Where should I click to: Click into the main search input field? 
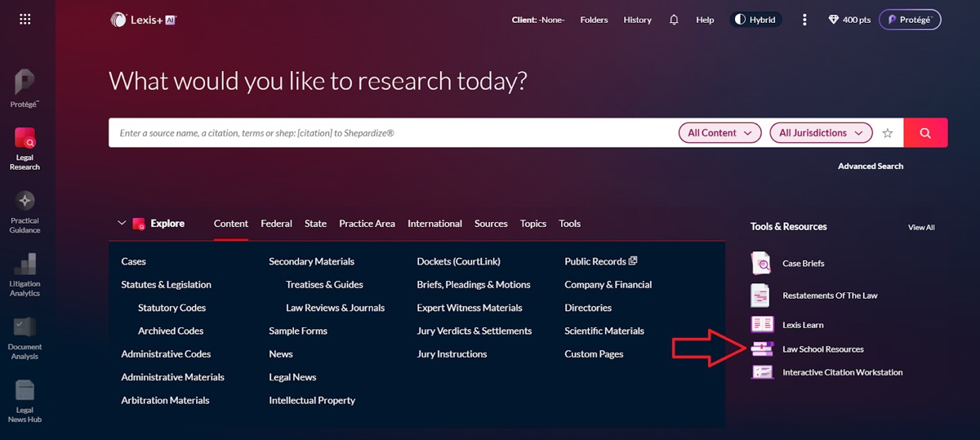point(392,133)
